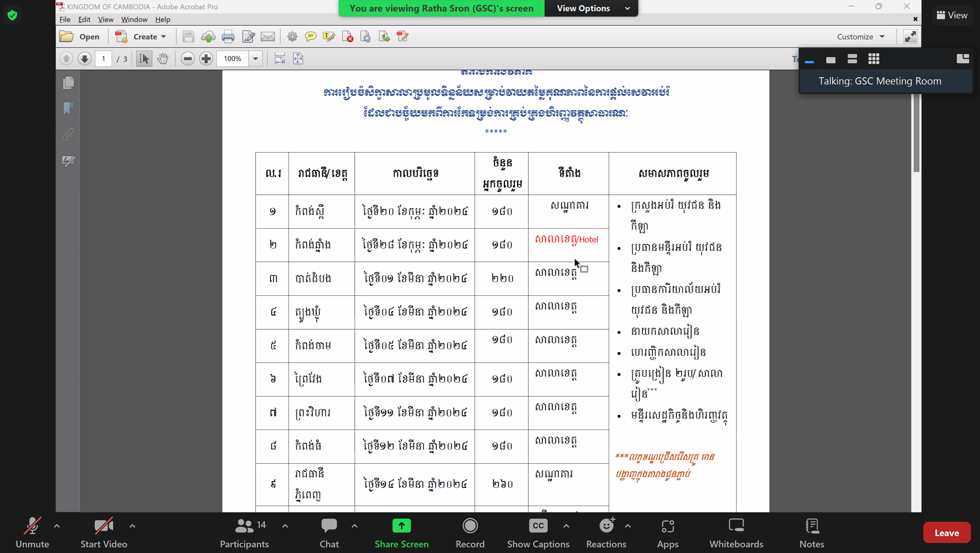
Task: Click the red Leave button
Action: coord(946,533)
